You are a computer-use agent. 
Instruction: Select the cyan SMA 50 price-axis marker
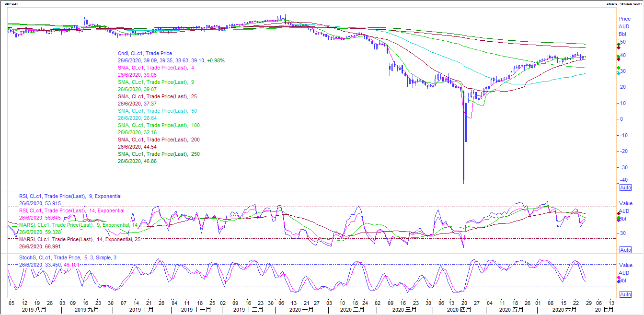619,73
